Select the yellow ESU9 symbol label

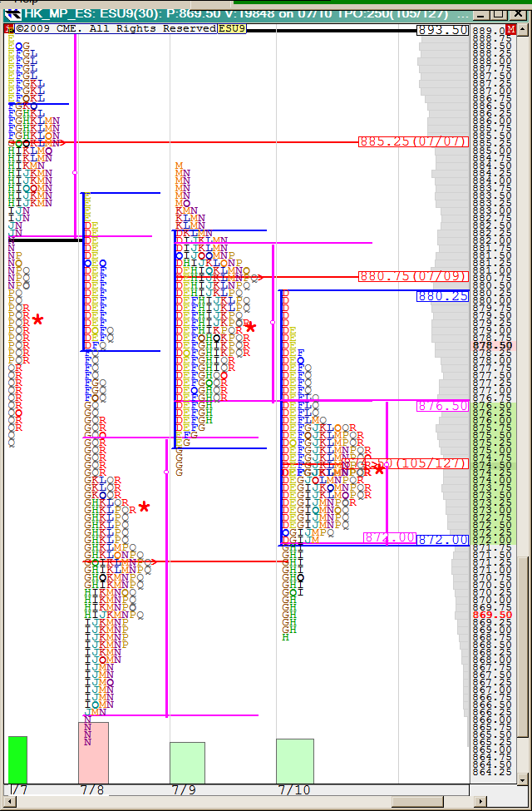pyautogui.click(x=232, y=29)
